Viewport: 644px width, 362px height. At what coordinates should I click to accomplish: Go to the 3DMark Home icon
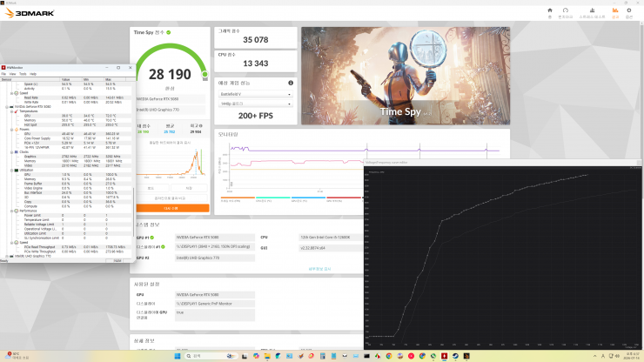click(549, 10)
